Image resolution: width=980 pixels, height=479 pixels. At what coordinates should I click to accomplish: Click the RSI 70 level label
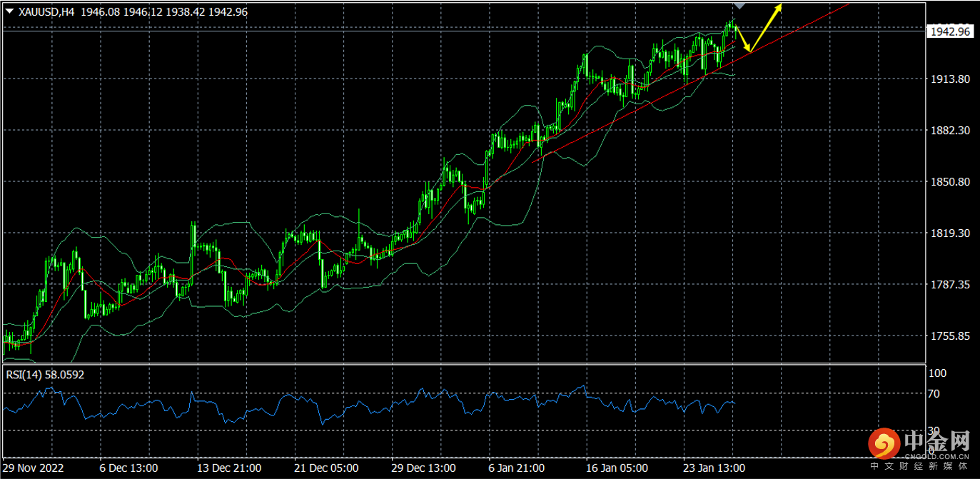[x=933, y=393]
